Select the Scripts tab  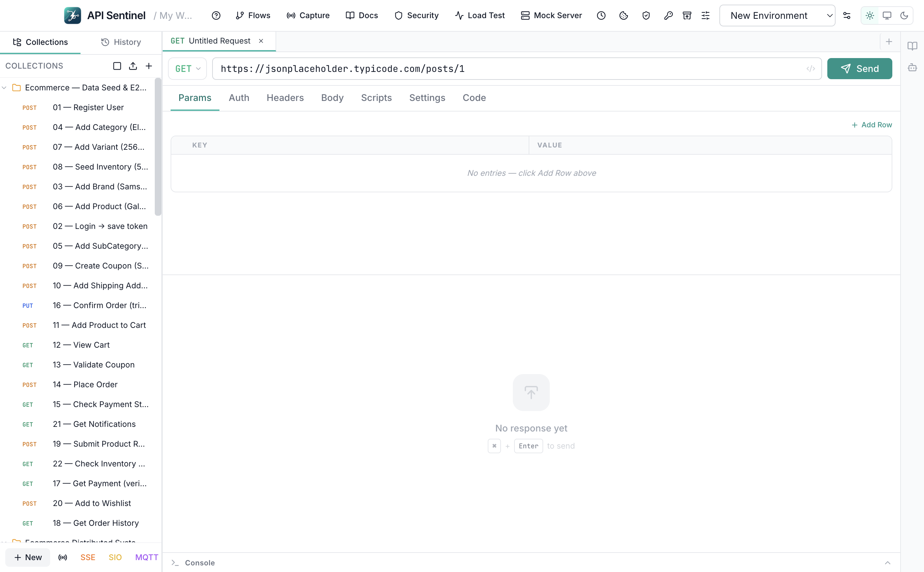pos(377,98)
